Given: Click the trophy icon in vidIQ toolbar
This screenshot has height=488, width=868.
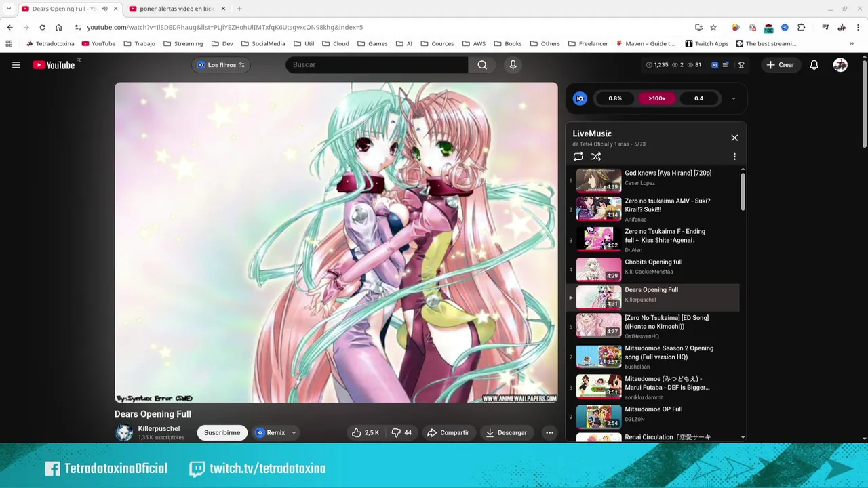Looking at the screenshot, I should click(741, 65).
